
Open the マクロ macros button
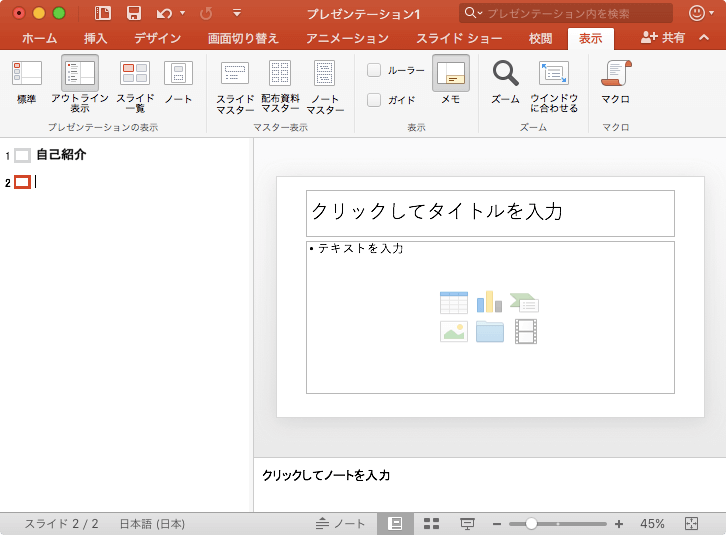coord(615,82)
